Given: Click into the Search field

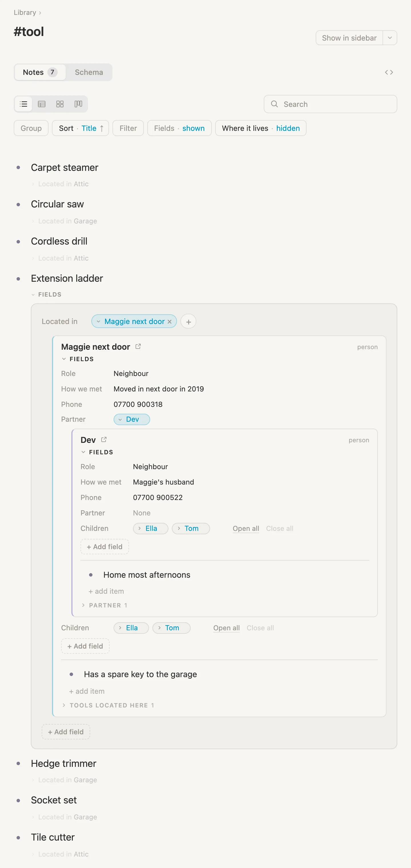Looking at the screenshot, I should pyautogui.click(x=330, y=104).
